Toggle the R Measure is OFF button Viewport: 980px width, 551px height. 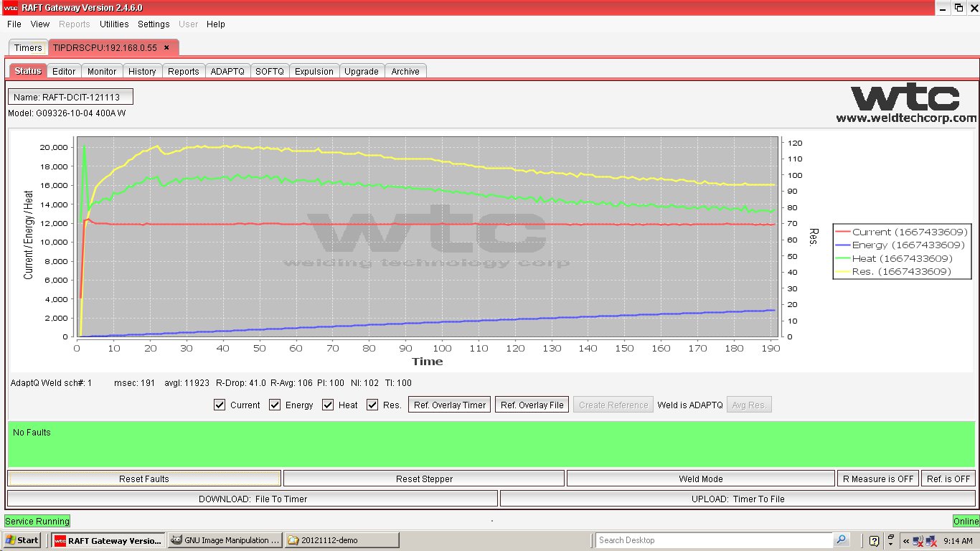878,479
